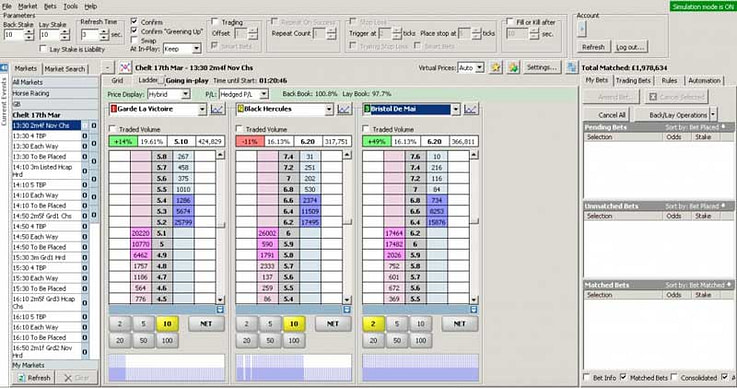
Task: Click the Refresh Time input field
Action: 89,35
